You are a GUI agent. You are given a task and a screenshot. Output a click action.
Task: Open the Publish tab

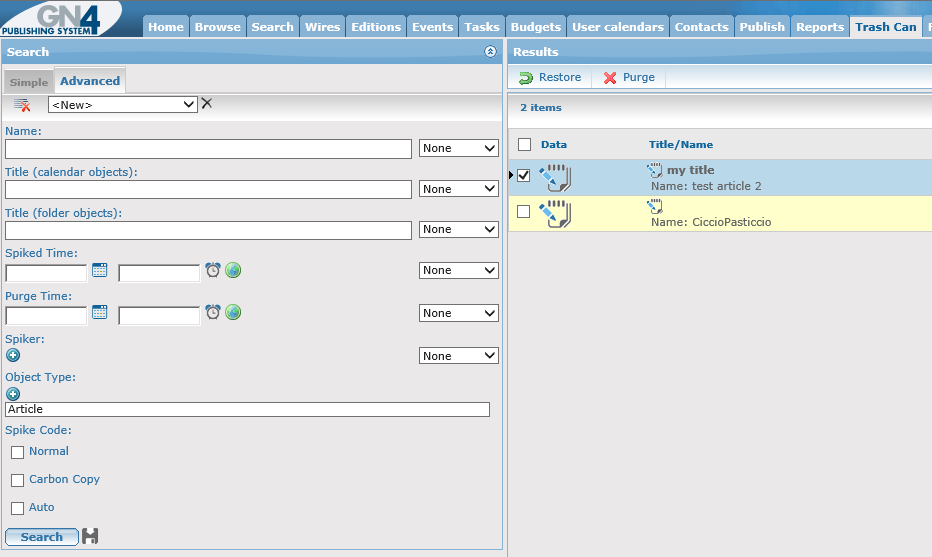[x=762, y=27]
